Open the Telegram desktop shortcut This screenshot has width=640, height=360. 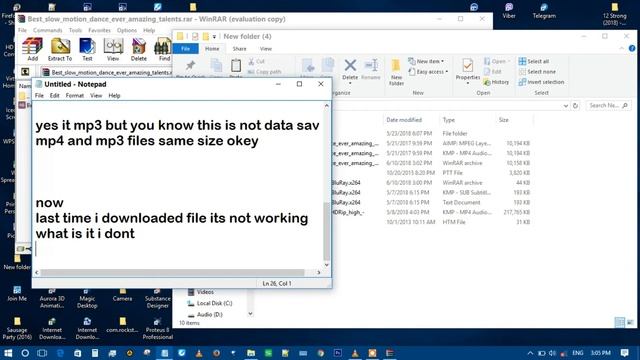(x=544, y=11)
